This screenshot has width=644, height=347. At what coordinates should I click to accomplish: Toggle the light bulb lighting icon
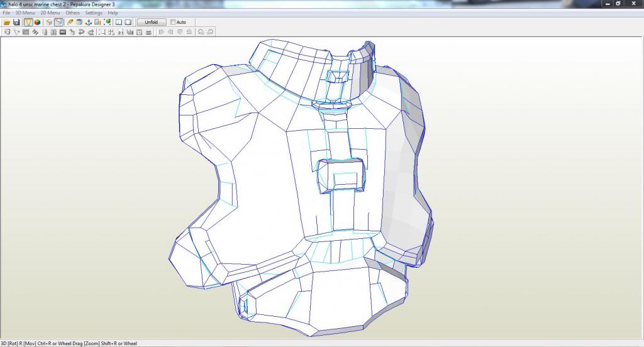(x=28, y=22)
